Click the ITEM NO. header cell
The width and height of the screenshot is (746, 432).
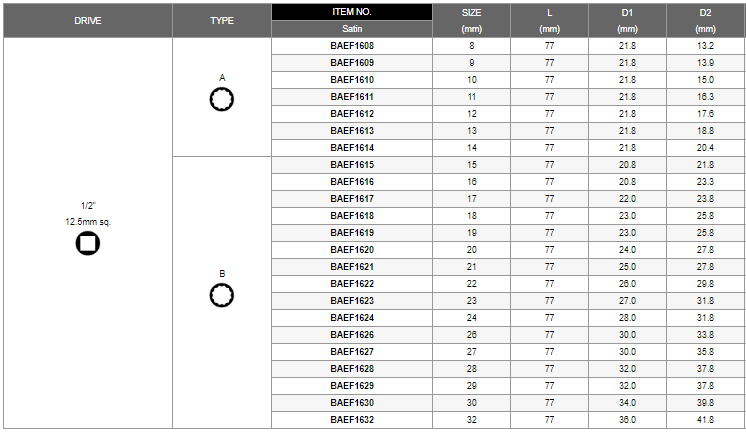(352, 12)
